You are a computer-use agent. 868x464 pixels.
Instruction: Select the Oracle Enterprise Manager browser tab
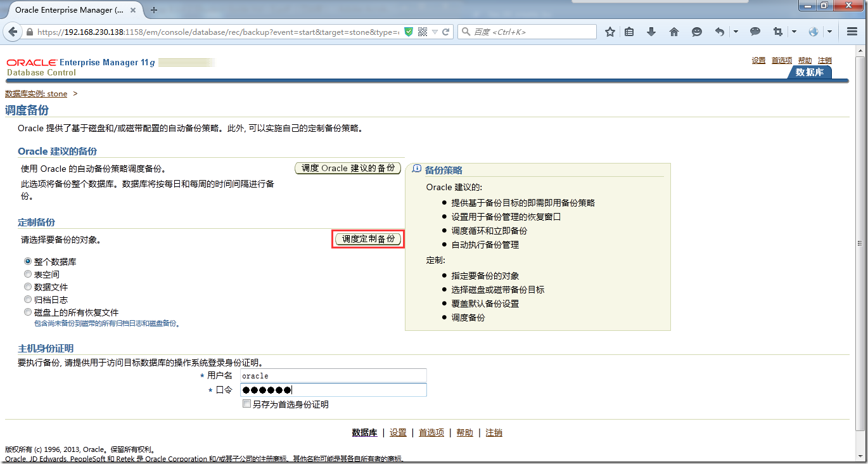[x=74, y=10]
